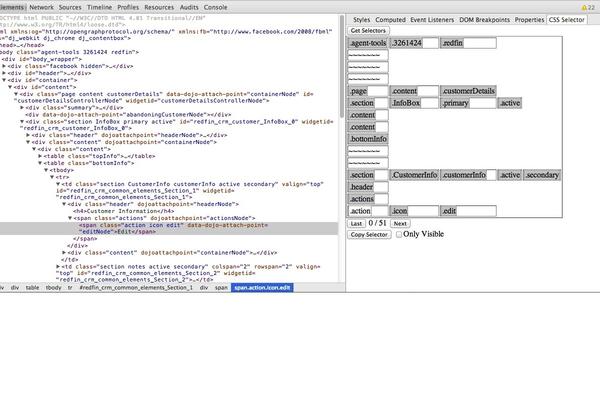
Task: Expand the td class section notes node
Action: 58,266
